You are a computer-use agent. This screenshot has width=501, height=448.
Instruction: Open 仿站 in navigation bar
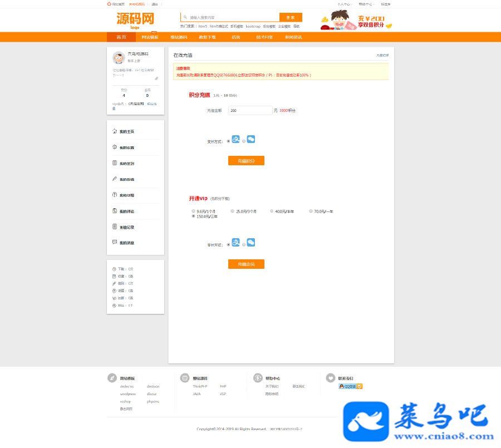coord(236,37)
